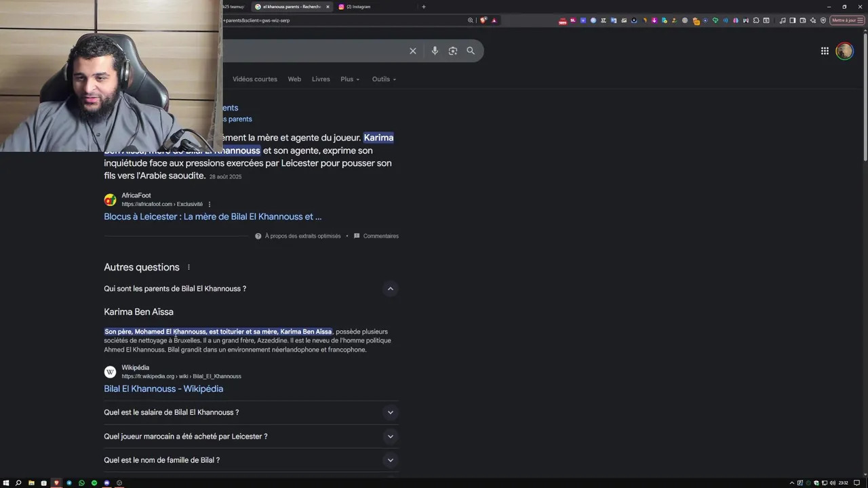Click the Wikipédia favicon beside the Bilal result
This screenshot has height=488, width=868.
point(110,371)
